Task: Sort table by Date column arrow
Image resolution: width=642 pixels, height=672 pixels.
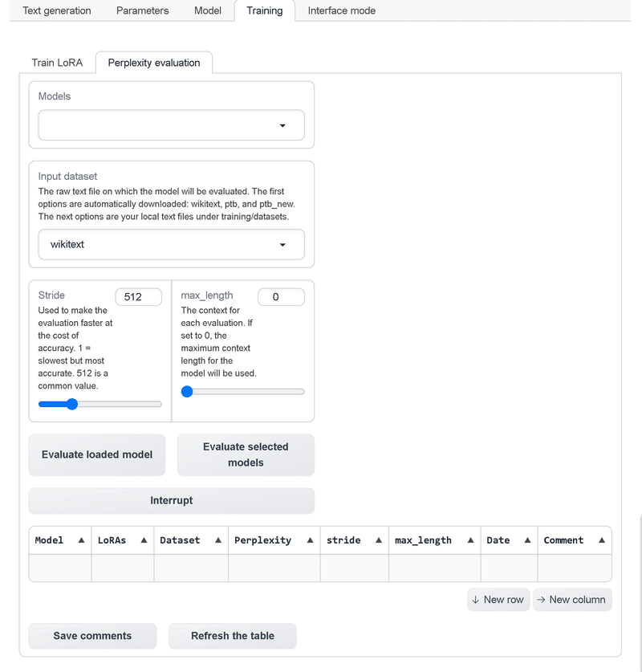Action: click(527, 540)
